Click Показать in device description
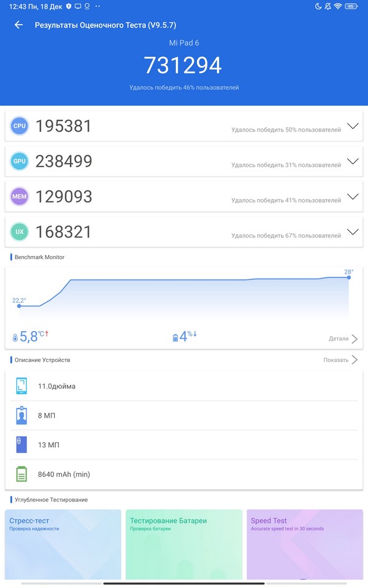 340,360
